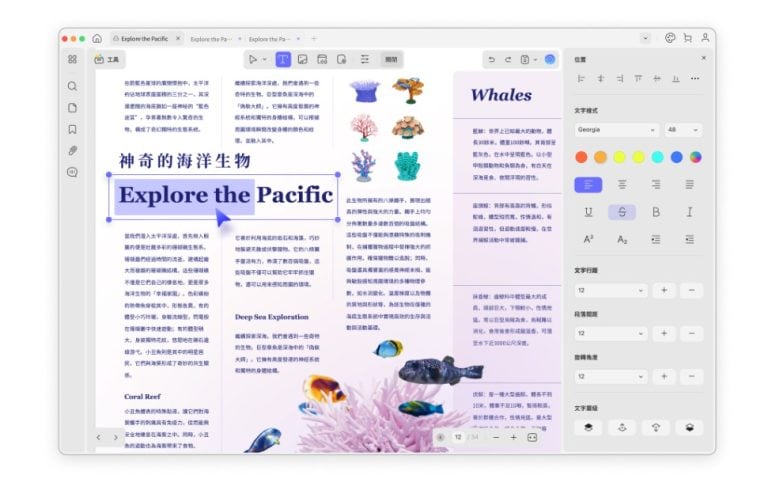Open the thumbnails grid icon in sidebar

72,60
